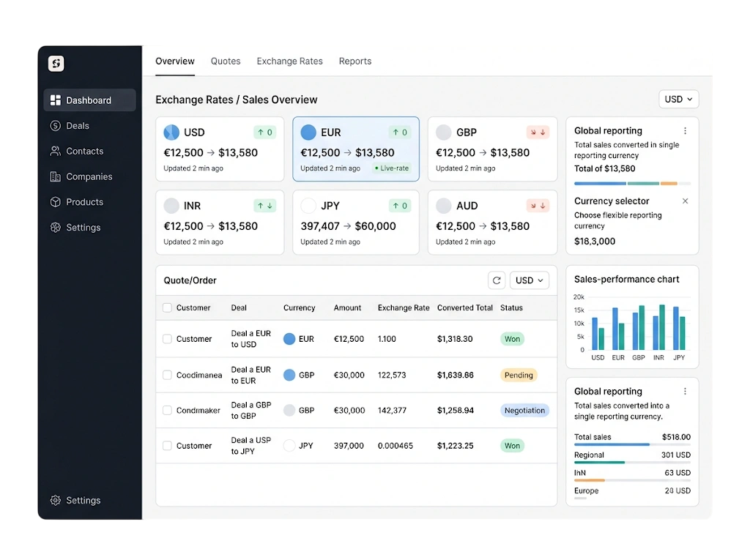The width and height of the screenshot is (750, 560).
Task: Open the USD dropdown beside the page title
Action: pos(679,99)
